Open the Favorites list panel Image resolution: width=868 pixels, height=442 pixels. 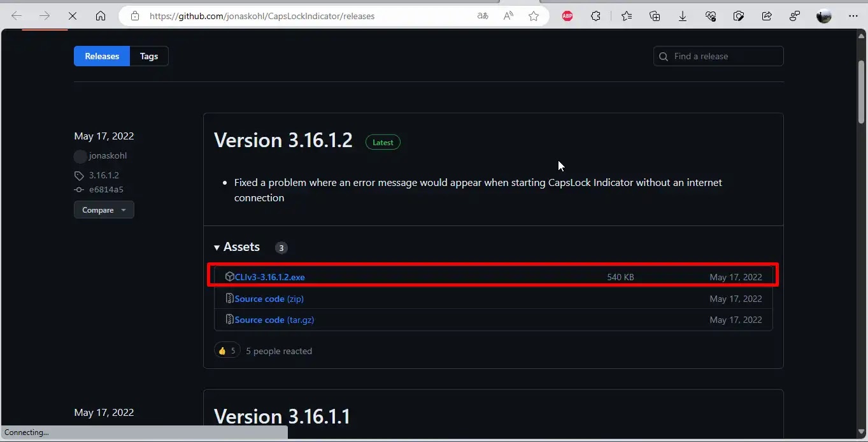(627, 16)
